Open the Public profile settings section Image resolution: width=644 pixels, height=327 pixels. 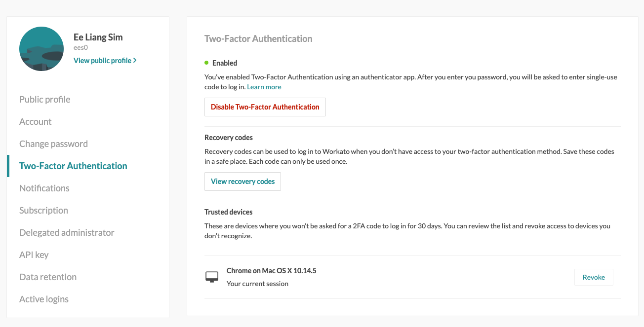(44, 99)
